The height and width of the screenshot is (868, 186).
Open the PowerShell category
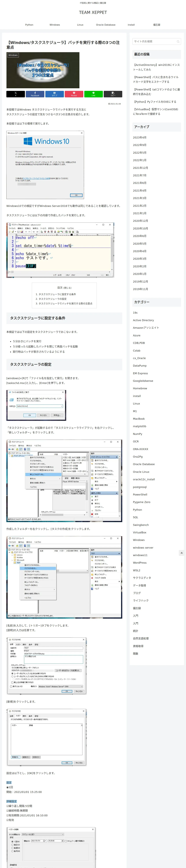[x=140, y=495]
